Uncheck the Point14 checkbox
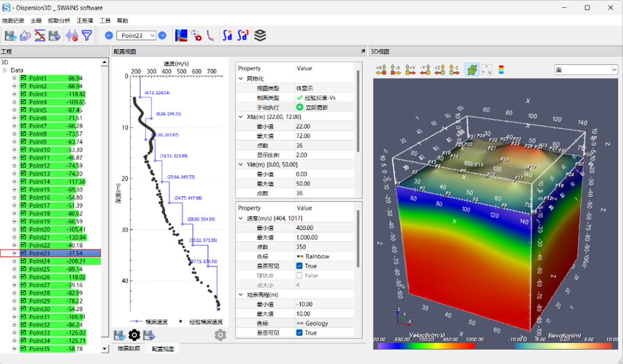The height and width of the screenshot is (364, 623). [23, 182]
